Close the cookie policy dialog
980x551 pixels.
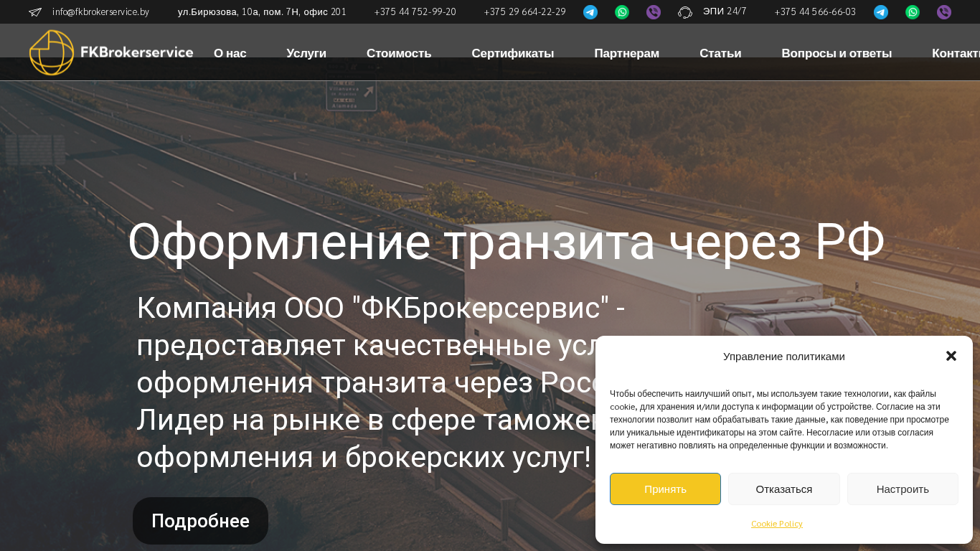tap(951, 356)
